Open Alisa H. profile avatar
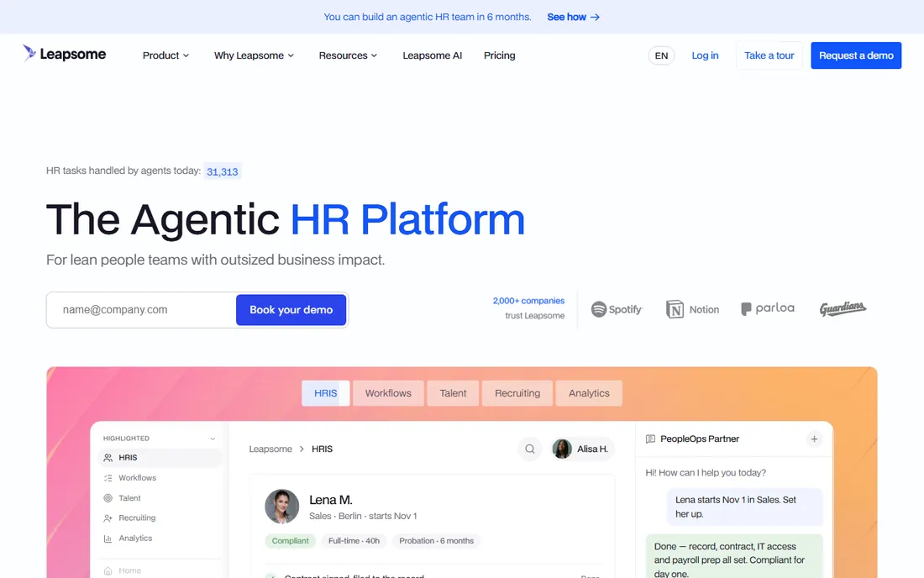This screenshot has width=924, height=578. [562, 449]
